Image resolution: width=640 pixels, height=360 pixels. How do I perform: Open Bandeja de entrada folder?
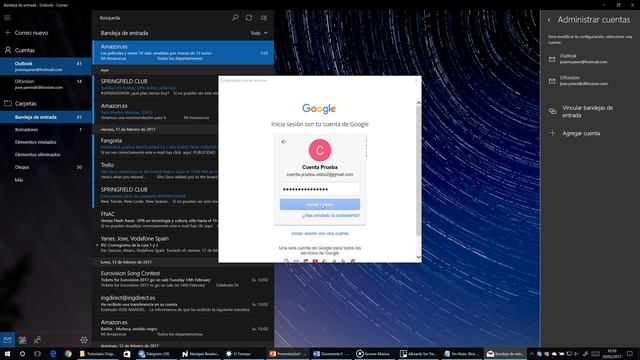46,117
